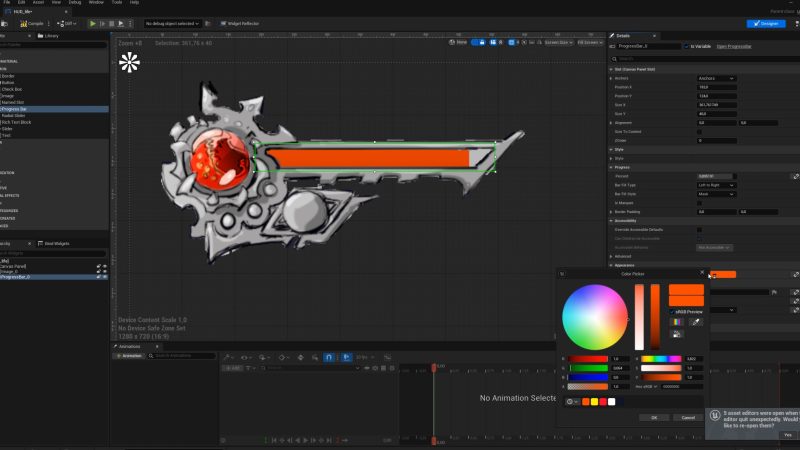Switch to the Library tab
This screenshot has height=450, width=800.
(x=48, y=35)
